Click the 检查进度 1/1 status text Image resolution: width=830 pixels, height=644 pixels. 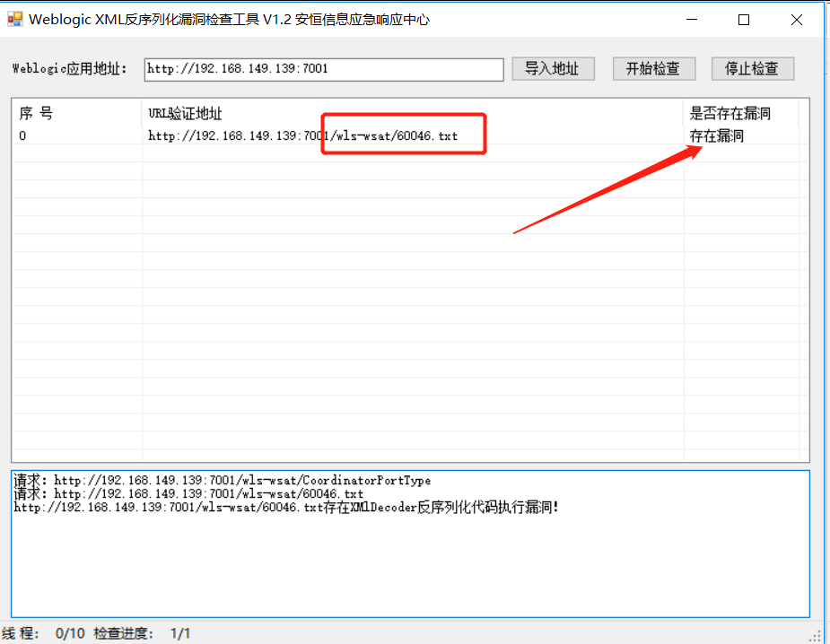pos(142,633)
